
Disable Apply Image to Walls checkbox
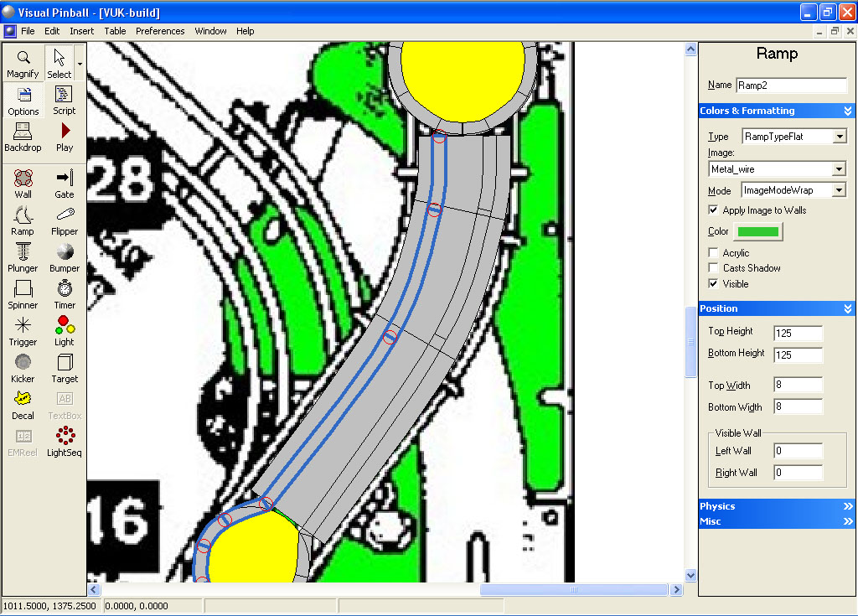click(x=714, y=210)
